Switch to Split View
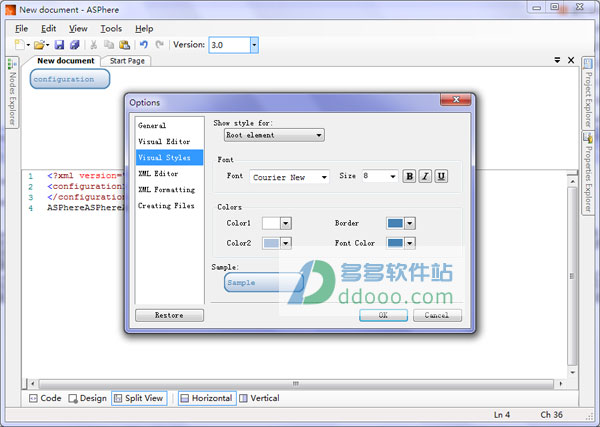600x427 pixels. pyautogui.click(x=139, y=398)
